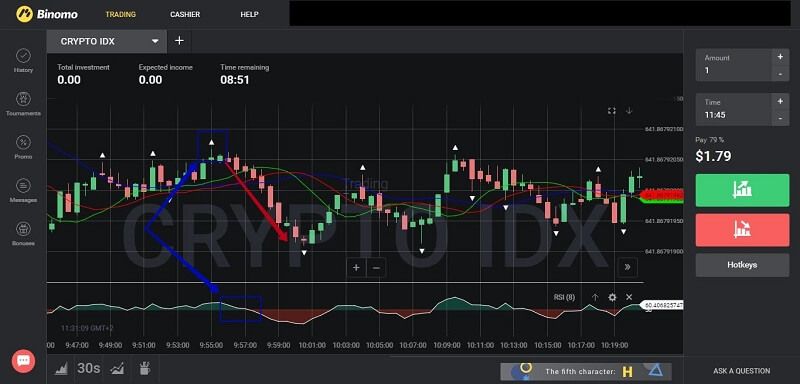Click the RSI (8) indicator label

click(x=564, y=297)
